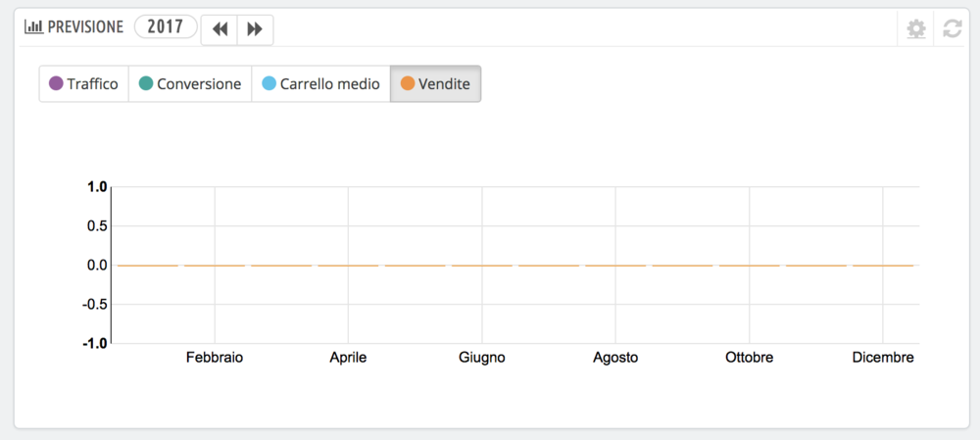Click the Agosto axis label
Screen dimensions: 980x440
coord(615,358)
